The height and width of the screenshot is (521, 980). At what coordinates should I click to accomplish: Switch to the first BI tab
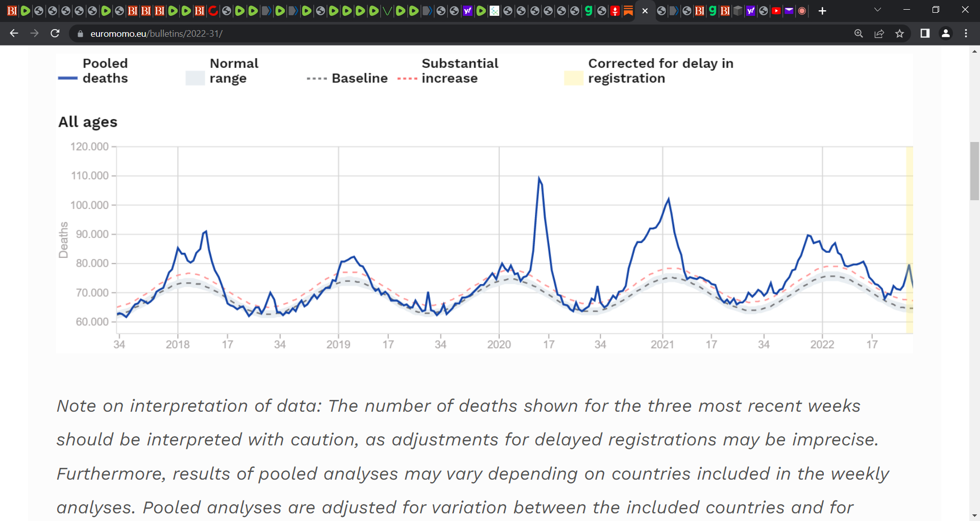(12, 11)
